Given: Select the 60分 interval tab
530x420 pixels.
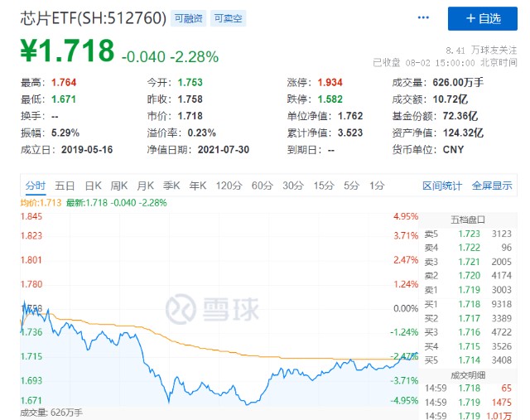Looking at the screenshot, I should point(263,186).
